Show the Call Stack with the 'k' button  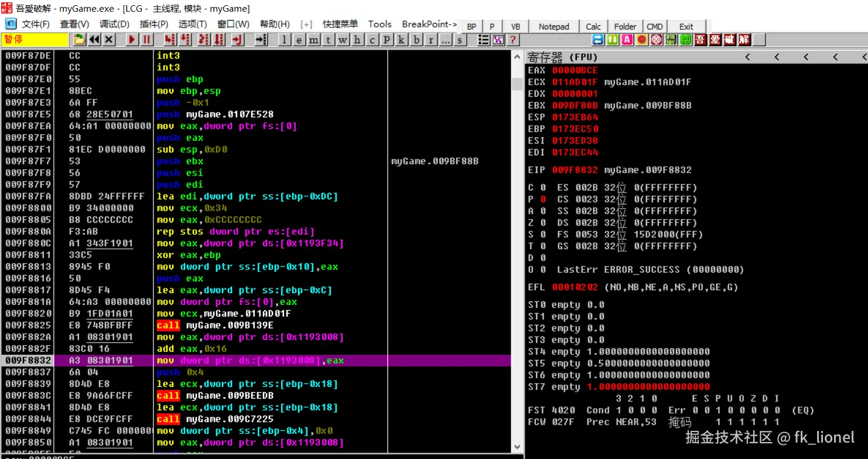coord(401,39)
